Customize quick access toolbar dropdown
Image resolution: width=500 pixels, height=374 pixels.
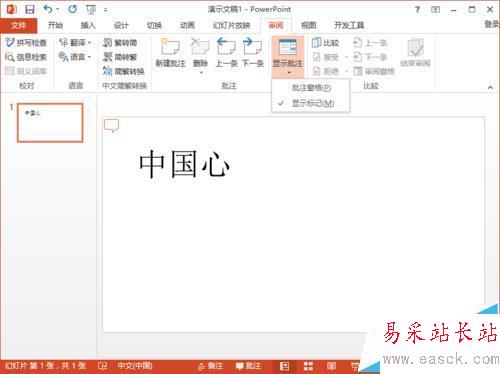(x=105, y=10)
